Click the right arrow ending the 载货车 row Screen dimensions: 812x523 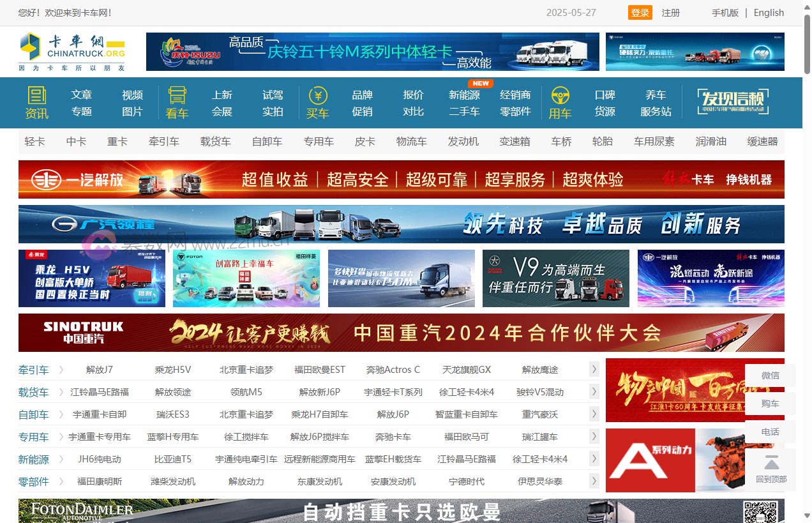pyautogui.click(x=594, y=392)
